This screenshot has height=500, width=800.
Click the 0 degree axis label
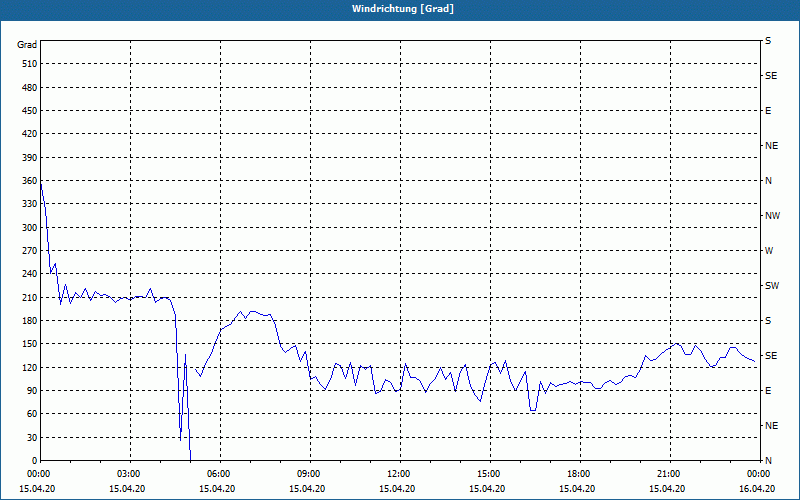35,460
